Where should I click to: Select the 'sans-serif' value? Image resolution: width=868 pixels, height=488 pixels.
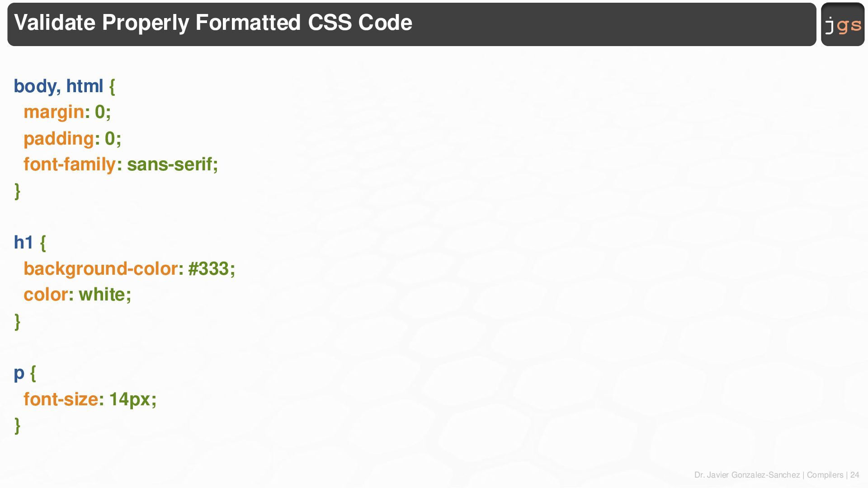coord(169,164)
